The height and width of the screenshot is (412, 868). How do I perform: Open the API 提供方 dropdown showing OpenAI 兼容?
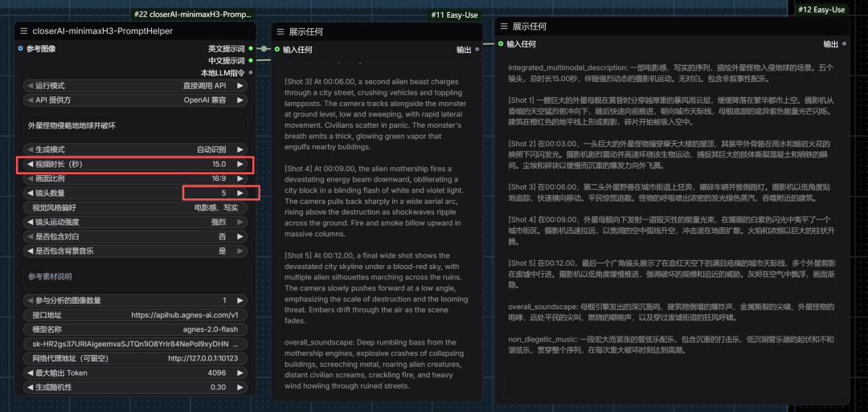[x=136, y=100]
